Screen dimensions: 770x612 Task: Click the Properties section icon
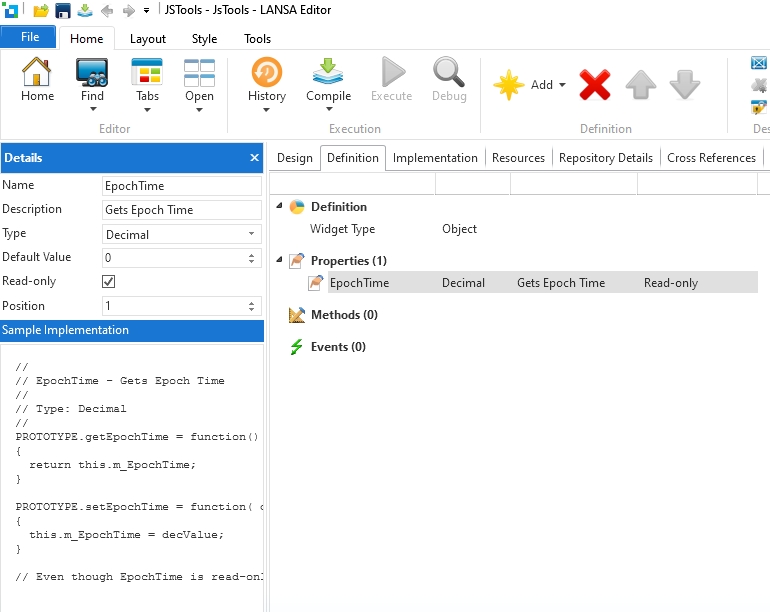297,260
